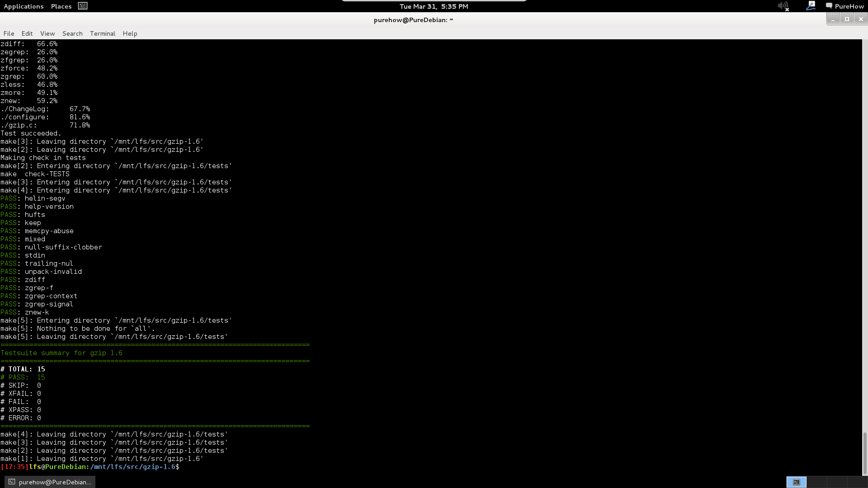
Task: Click the purehow@PureDebian taskbar window button
Action: click(50, 482)
